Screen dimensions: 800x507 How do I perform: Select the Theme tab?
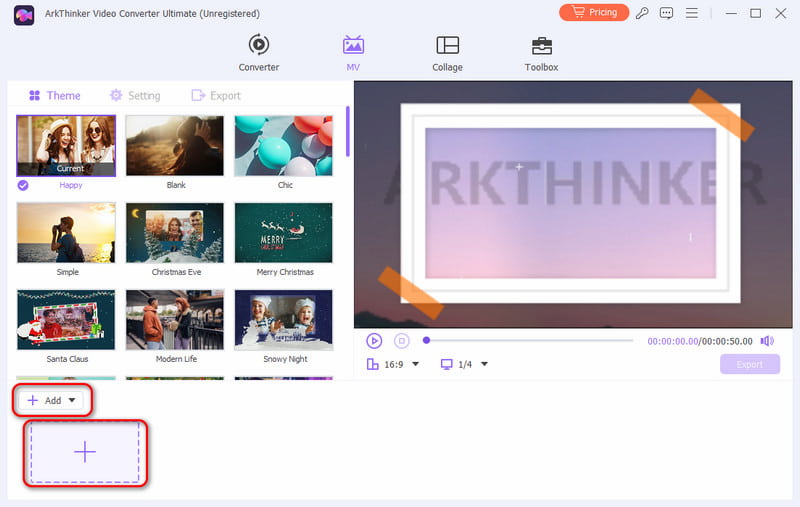pos(55,95)
